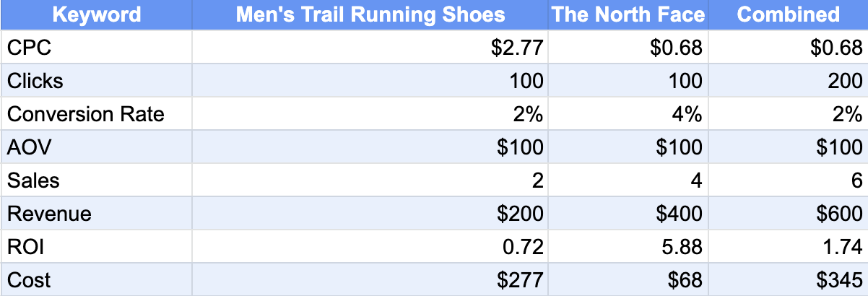
Task: Click the $345 combined cost cell
Action: [788, 279]
